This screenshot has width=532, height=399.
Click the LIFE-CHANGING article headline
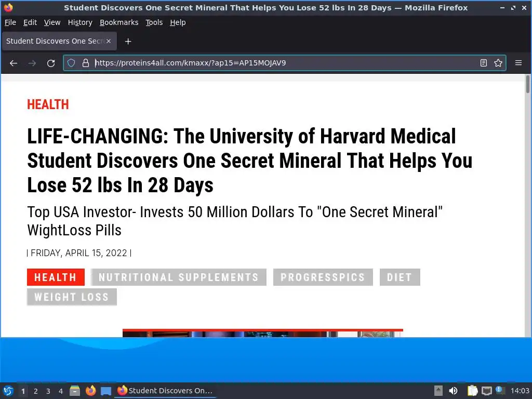[x=250, y=161]
